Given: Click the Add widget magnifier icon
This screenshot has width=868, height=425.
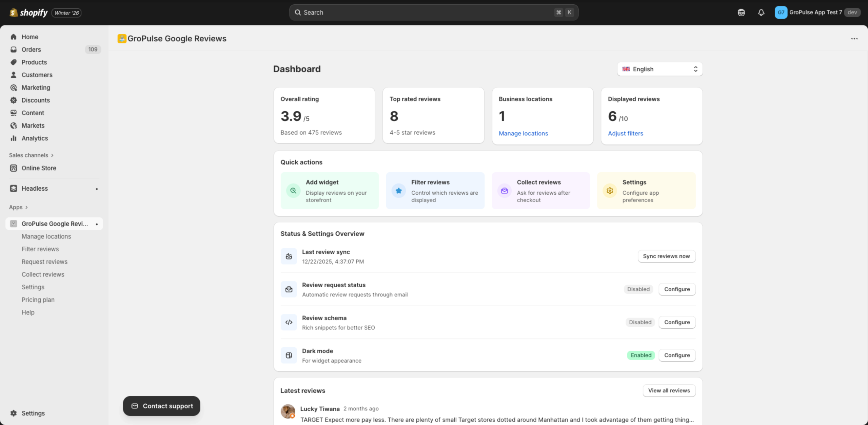Looking at the screenshot, I should (x=293, y=190).
